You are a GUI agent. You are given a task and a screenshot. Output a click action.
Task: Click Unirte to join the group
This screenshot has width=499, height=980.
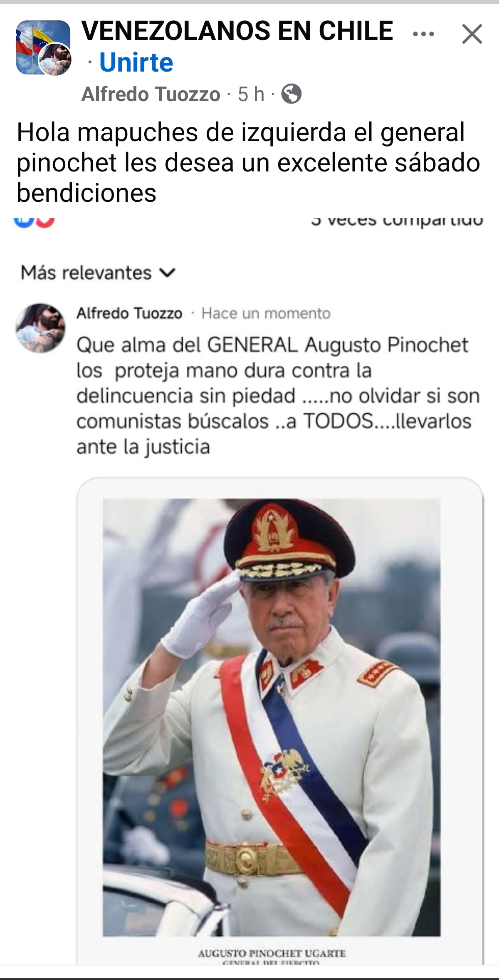tap(136, 62)
